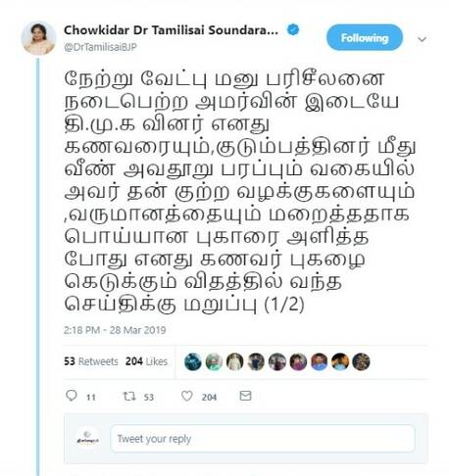Open the second liker's avatar
This screenshot has height=476, width=449.
coord(214,361)
